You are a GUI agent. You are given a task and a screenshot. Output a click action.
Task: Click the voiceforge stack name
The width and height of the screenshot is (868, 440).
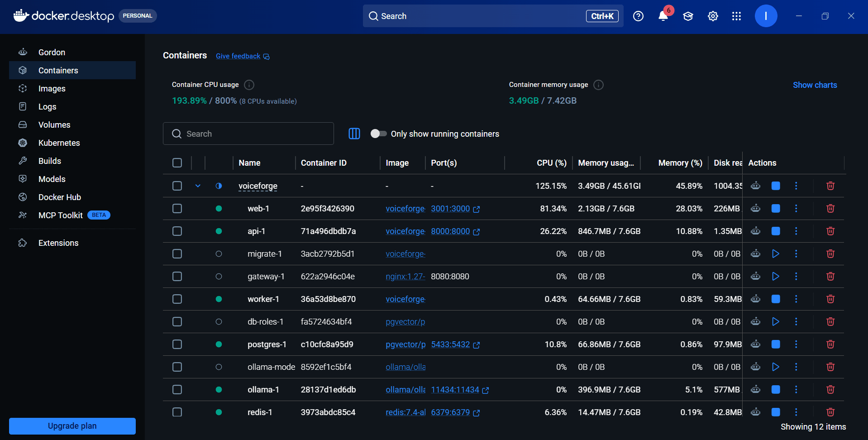(258, 186)
